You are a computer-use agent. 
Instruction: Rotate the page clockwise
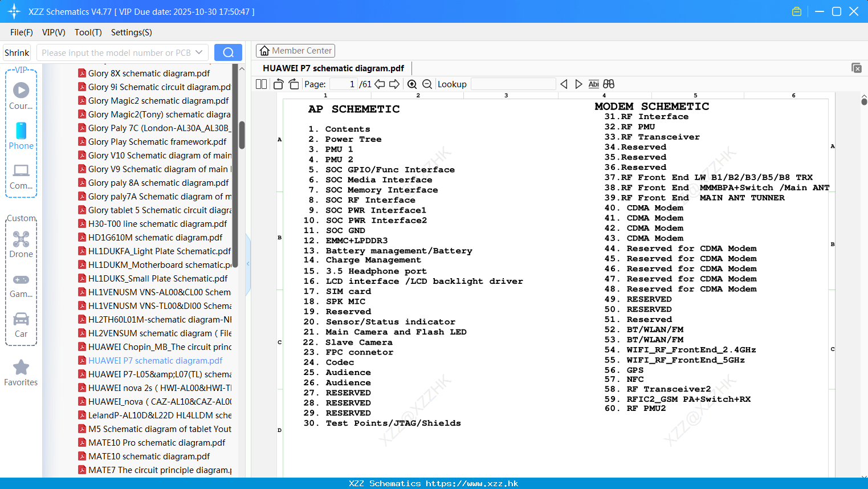[x=294, y=84]
